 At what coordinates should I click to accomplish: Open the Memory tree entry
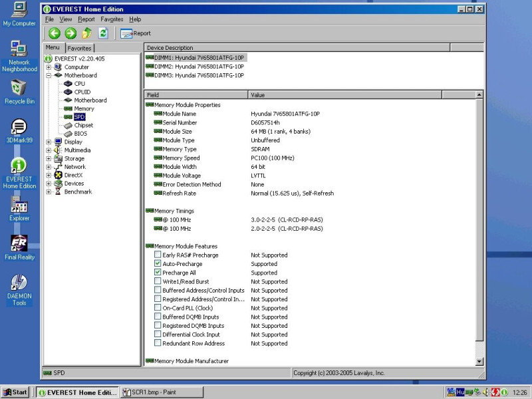[84, 108]
